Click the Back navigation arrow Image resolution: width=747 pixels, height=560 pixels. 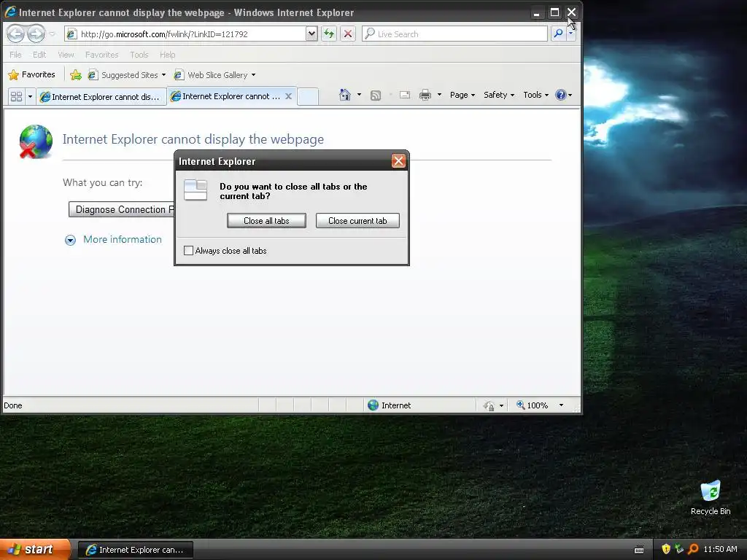click(15, 34)
